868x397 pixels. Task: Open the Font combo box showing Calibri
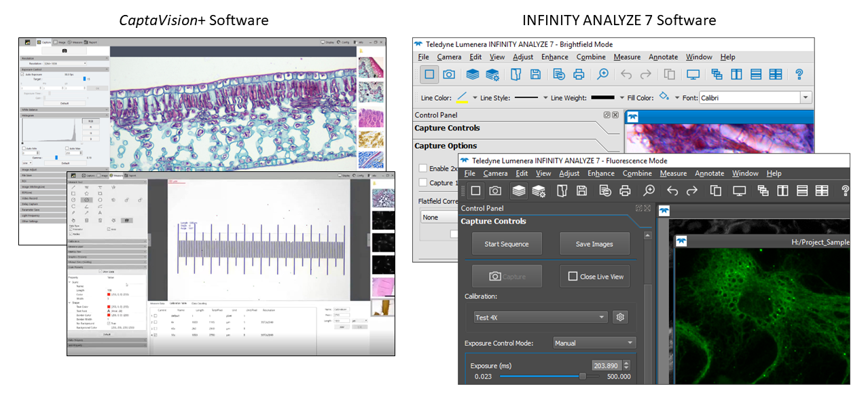tap(755, 98)
